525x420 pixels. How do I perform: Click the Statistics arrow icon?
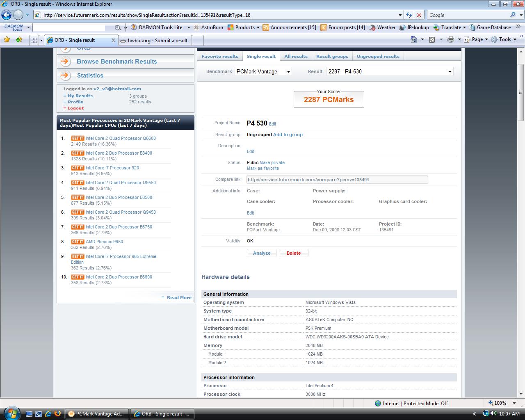coord(65,75)
